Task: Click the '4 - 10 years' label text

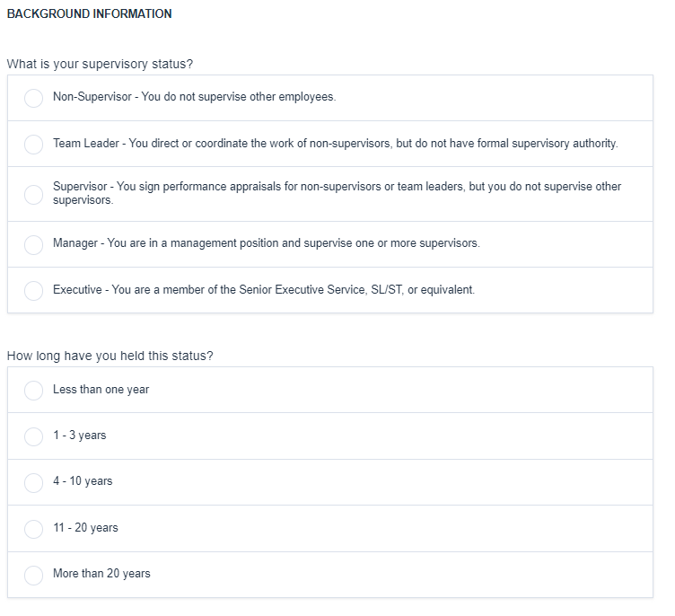Action: 83,481
